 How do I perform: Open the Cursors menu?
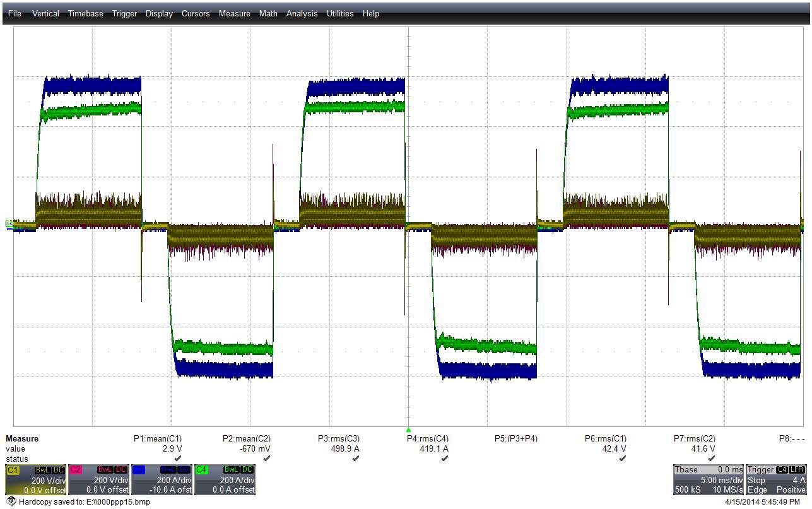coord(196,13)
